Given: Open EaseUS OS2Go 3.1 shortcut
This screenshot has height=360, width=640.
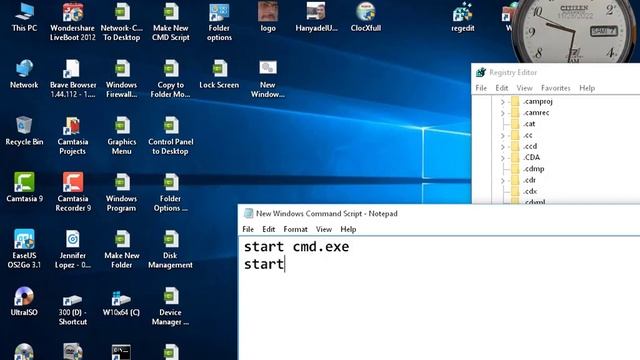Looking at the screenshot, I should point(24,249).
